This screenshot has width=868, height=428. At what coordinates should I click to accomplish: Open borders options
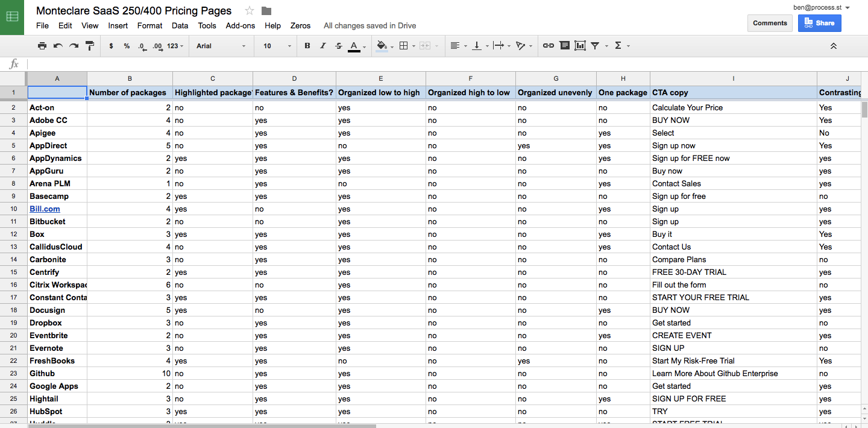click(404, 46)
